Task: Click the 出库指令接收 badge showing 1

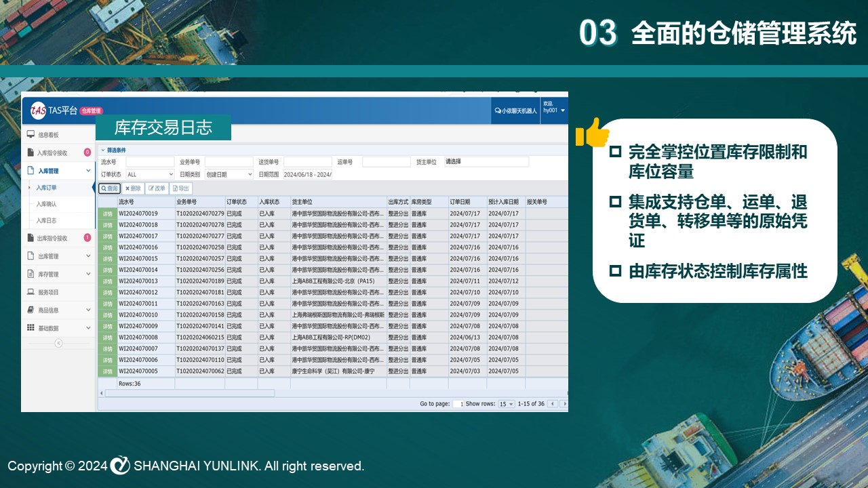Action: [x=87, y=238]
